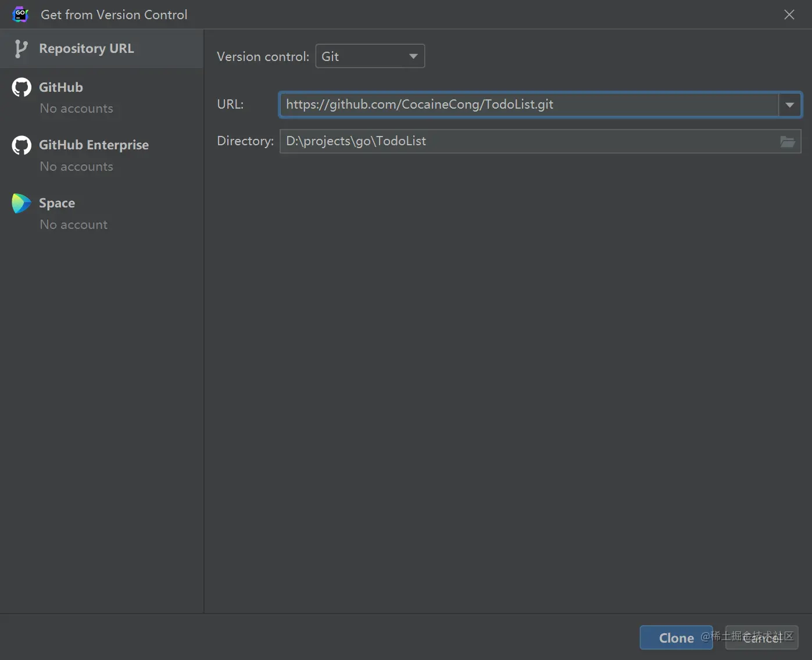
Task: Select the Repository URL tab
Action: [x=102, y=49]
